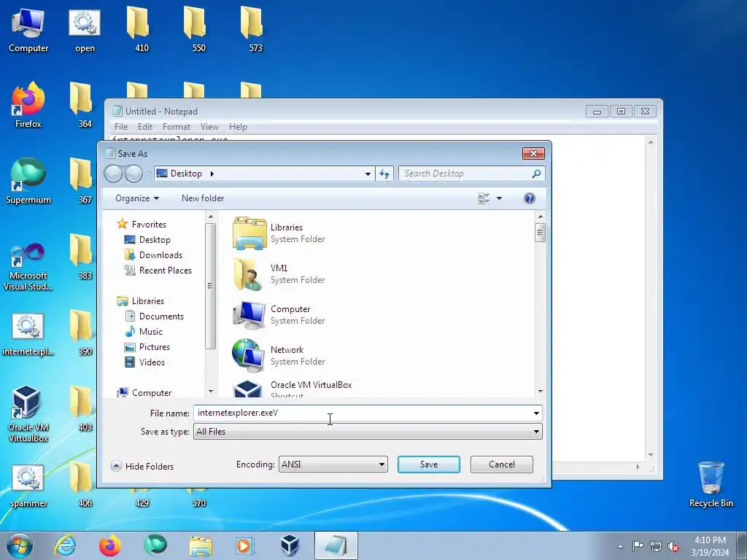The image size is (747, 560).
Task: Launch Firefox from the taskbar
Action: tap(110, 545)
